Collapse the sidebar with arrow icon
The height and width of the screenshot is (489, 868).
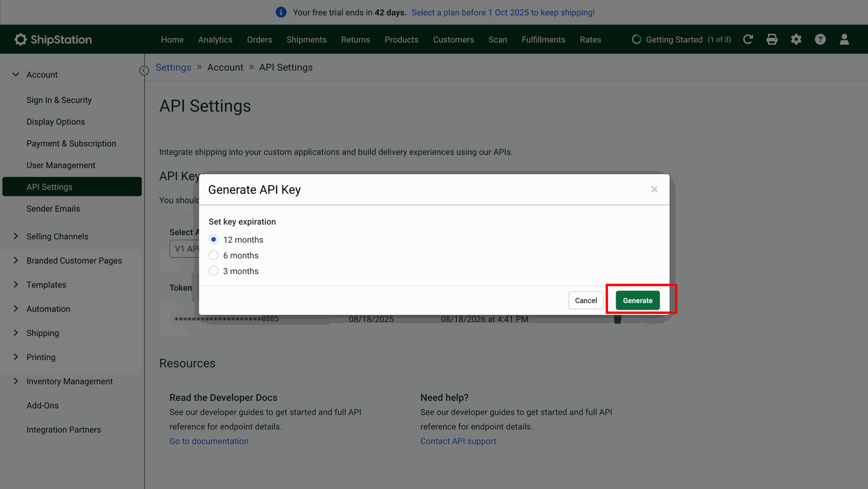tap(144, 71)
